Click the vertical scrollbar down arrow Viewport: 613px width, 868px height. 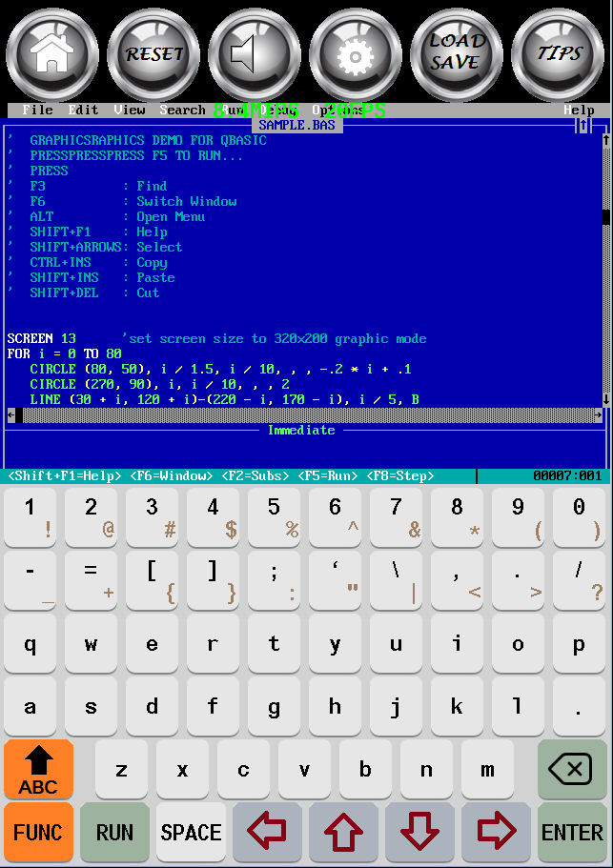pyautogui.click(x=606, y=399)
